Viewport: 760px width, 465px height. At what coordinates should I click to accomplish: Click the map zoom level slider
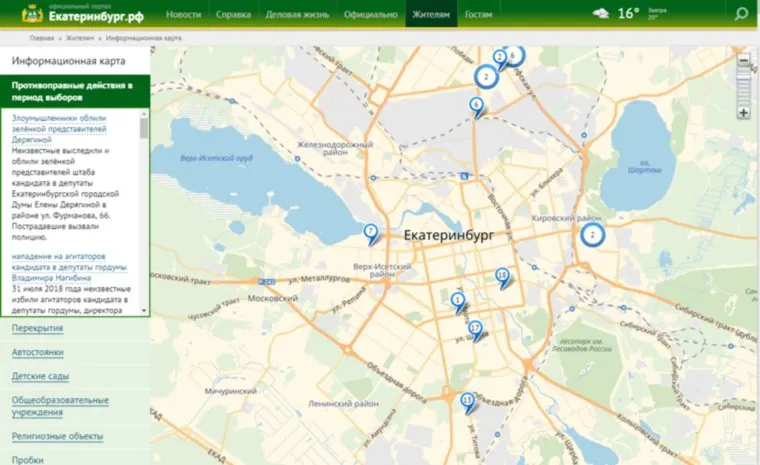743,87
